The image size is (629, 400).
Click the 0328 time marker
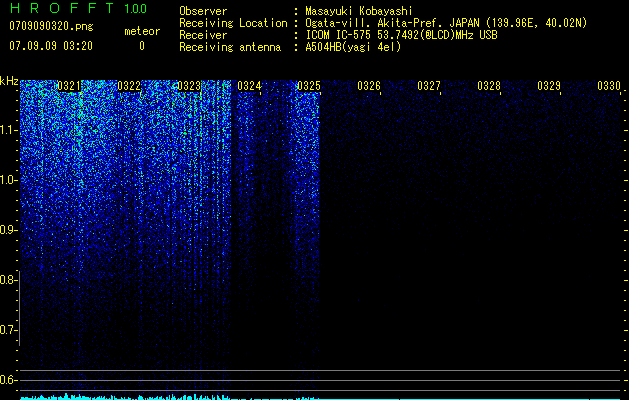pyautogui.click(x=489, y=86)
